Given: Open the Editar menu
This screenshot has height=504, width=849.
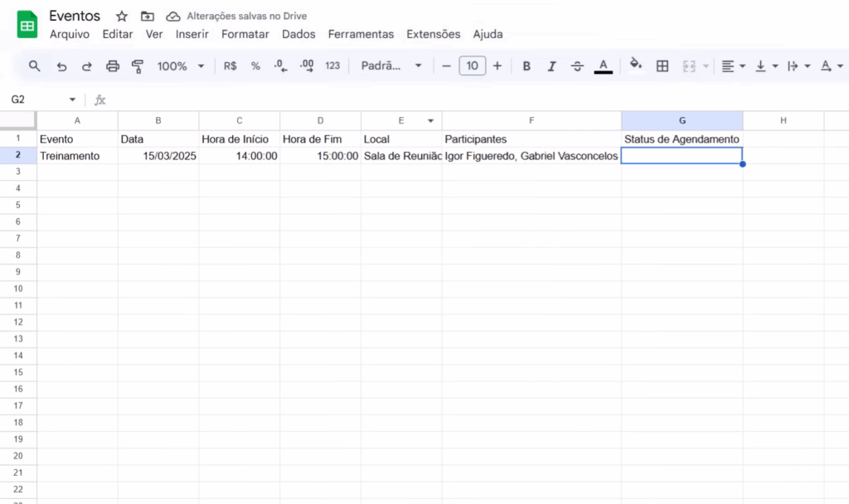Looking at the screenshot, I should click(118, 34).
